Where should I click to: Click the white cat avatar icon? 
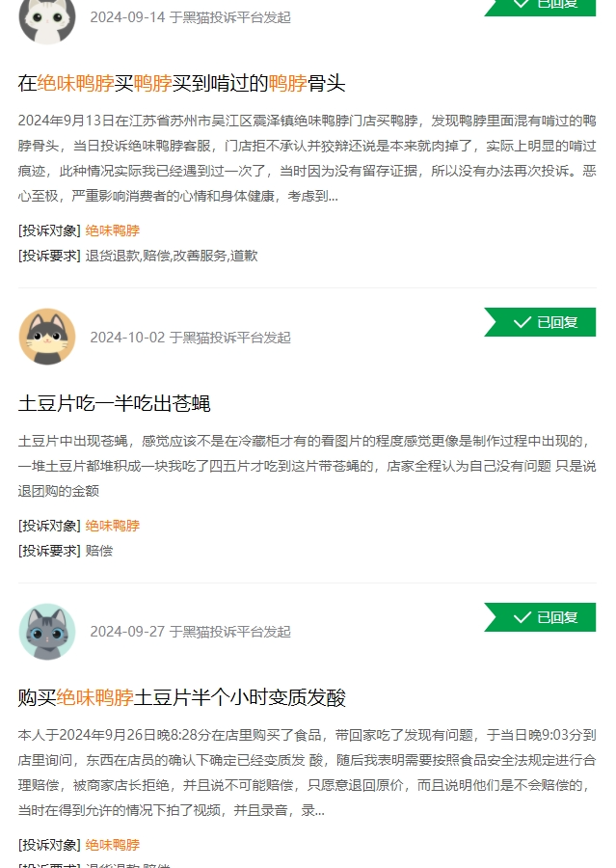tap(47, 19)
